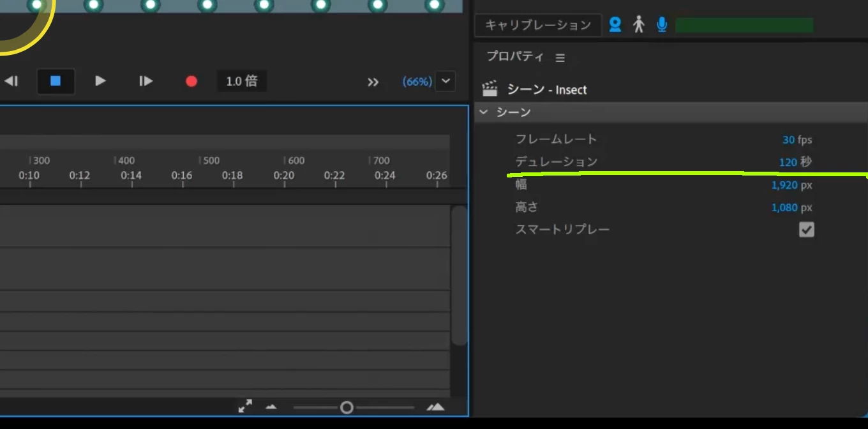This screenshot has width=868, height=429.
Task: Click the timeline at 0:20 mark
Action: coord(284,176)
